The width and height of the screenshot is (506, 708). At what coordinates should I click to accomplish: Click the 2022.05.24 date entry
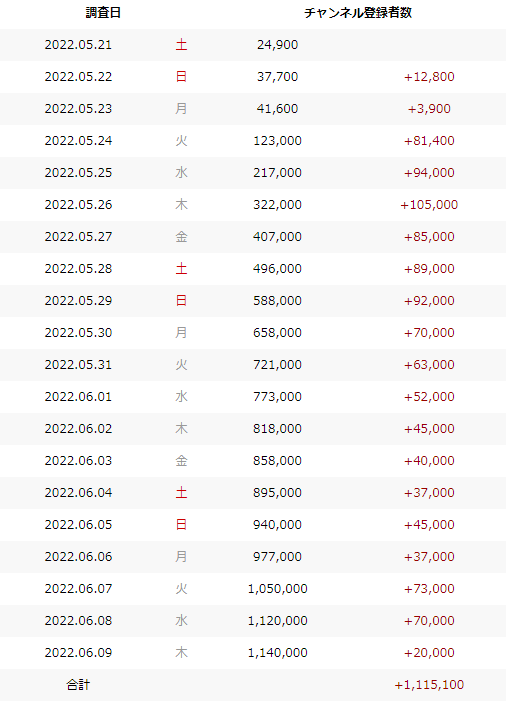pos(78,141)
